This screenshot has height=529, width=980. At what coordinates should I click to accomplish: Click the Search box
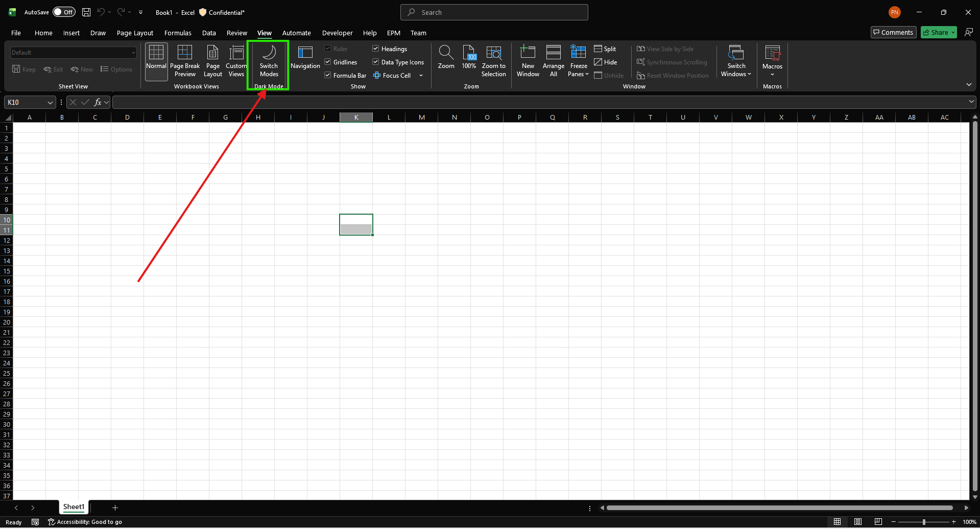tap(494, 12)
